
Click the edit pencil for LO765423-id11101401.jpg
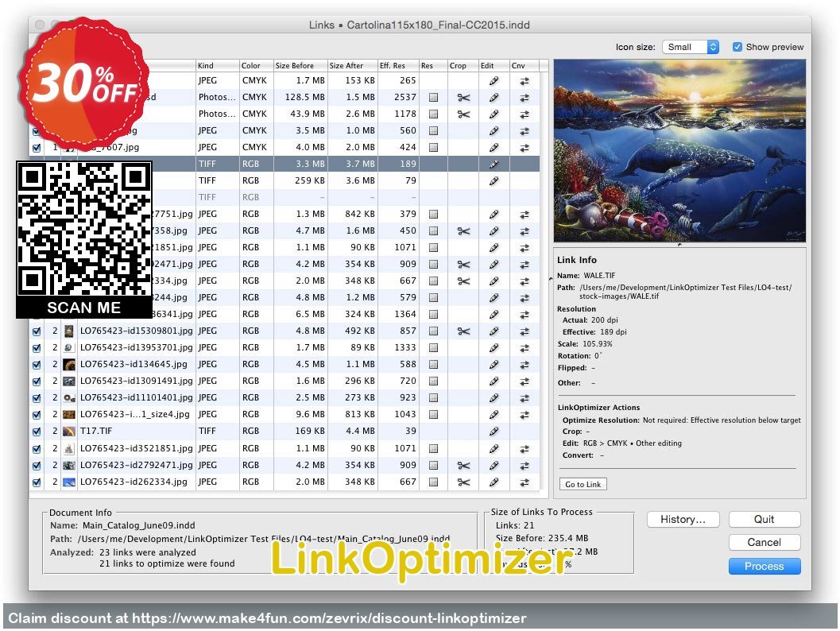point(494,397)
